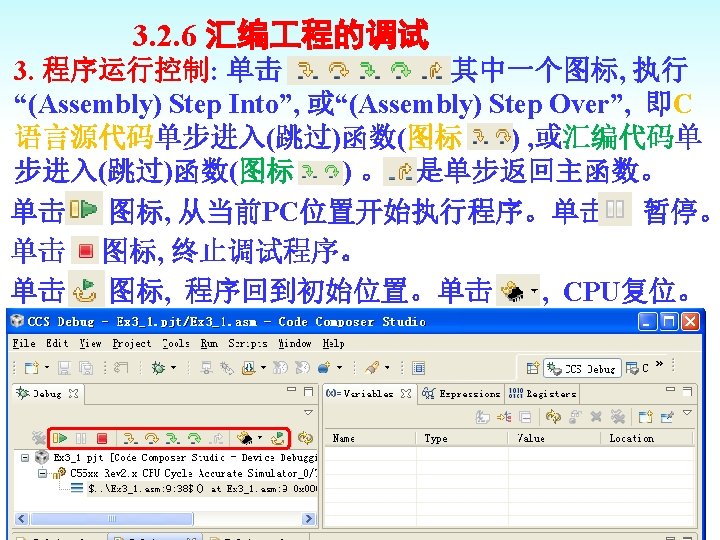Click the Open Perspective icon
Image resolution: width=720 pixels, height=540 pixels.
pyautogui.click(x=533, y=368)
